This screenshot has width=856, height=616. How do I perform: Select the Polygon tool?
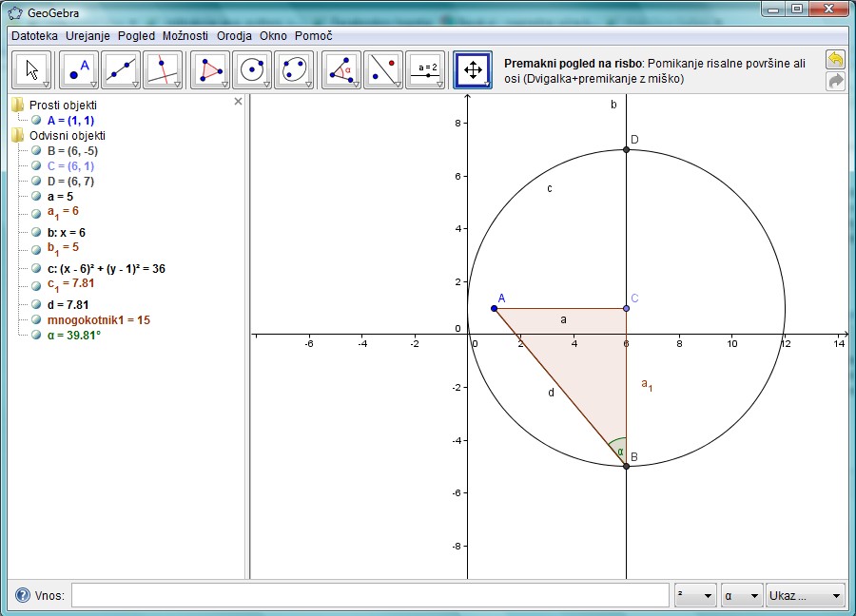point(210,69)
